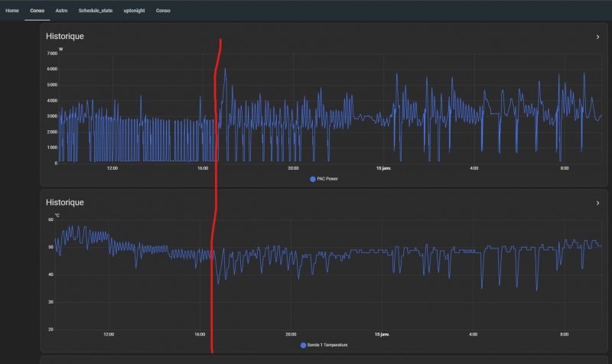This screenshot has width=612, height=364.
Task: Open the Schedule_state tab
Action: 95,11
